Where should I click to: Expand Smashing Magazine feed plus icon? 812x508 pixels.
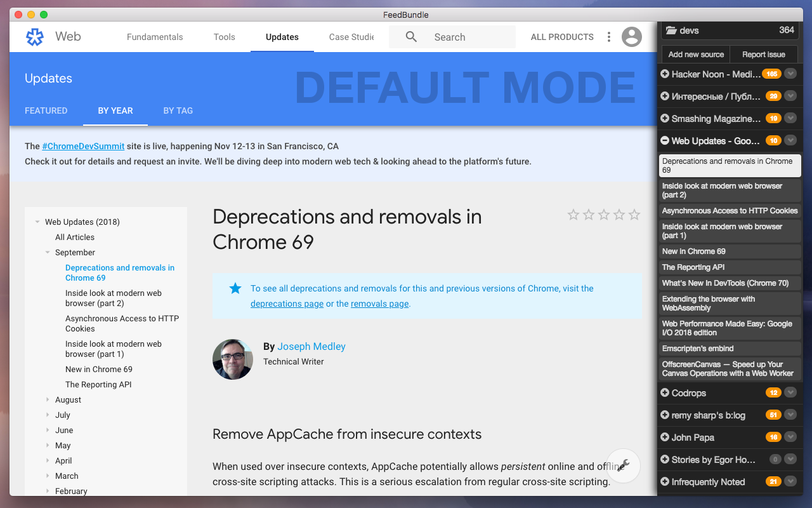pos(665,119)
